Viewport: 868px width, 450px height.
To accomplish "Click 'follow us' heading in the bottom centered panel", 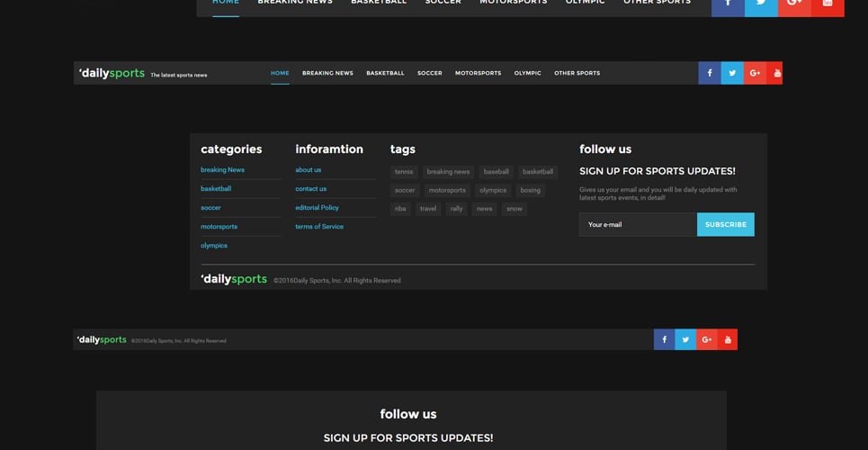I will pos(408,415).
